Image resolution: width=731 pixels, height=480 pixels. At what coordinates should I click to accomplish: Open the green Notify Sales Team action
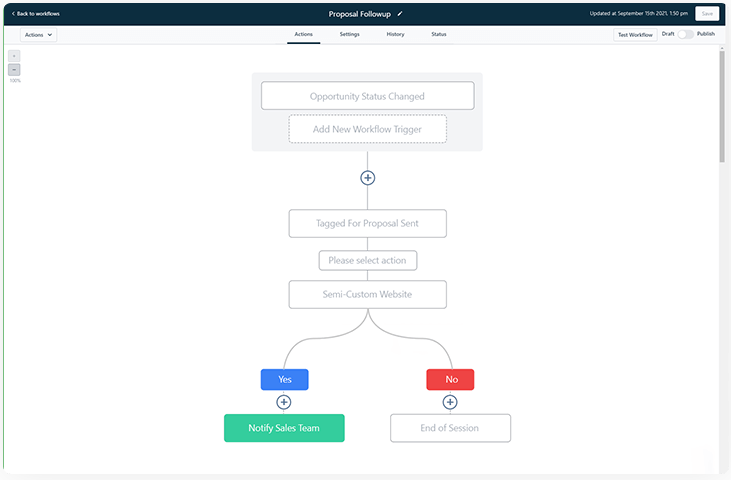coord(284,428)
